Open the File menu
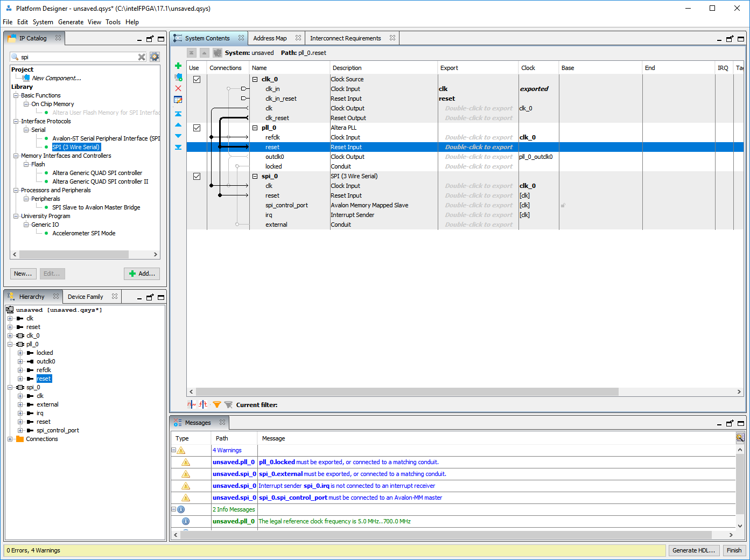Screen dimensions: 750x560 (8, 22)
